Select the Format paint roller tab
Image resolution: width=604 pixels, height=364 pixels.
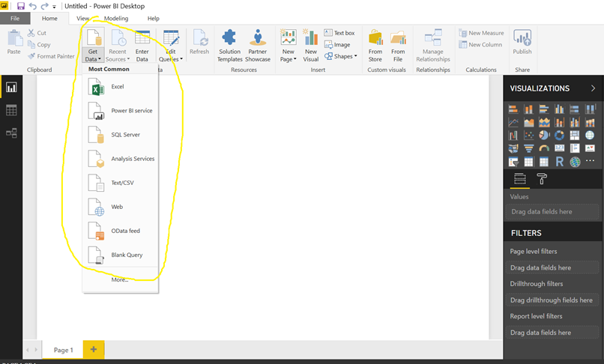542,179
